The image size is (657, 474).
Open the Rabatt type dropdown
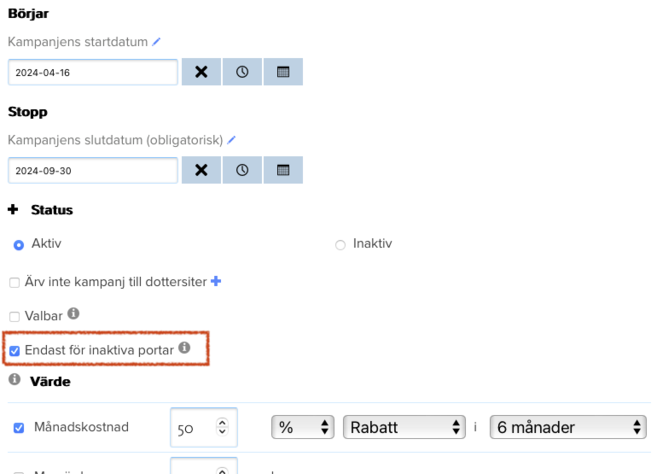pyautogui.click(x=404, y=427)
